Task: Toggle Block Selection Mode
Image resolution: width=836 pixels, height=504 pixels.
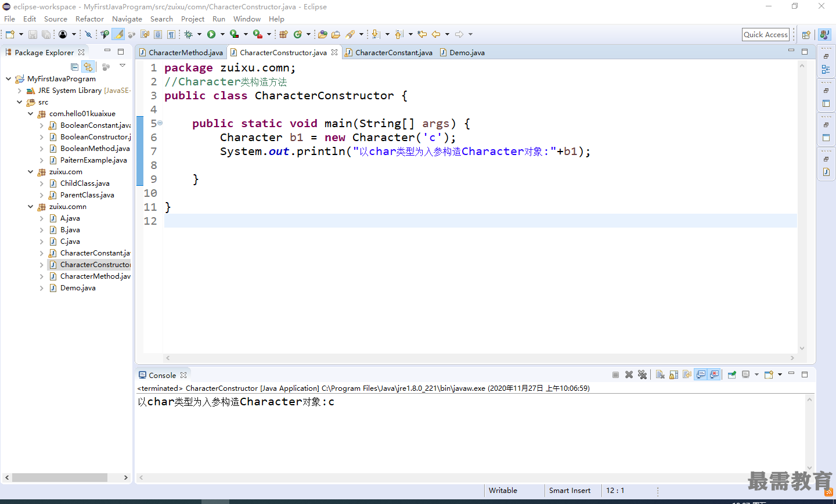Action: tap(158, 35)
